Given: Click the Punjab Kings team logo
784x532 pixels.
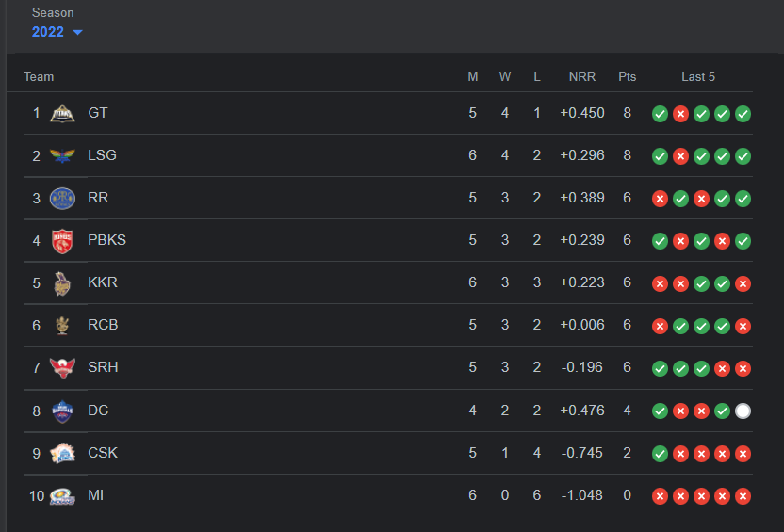Looking at the screenshot, I should click(61, 240).
